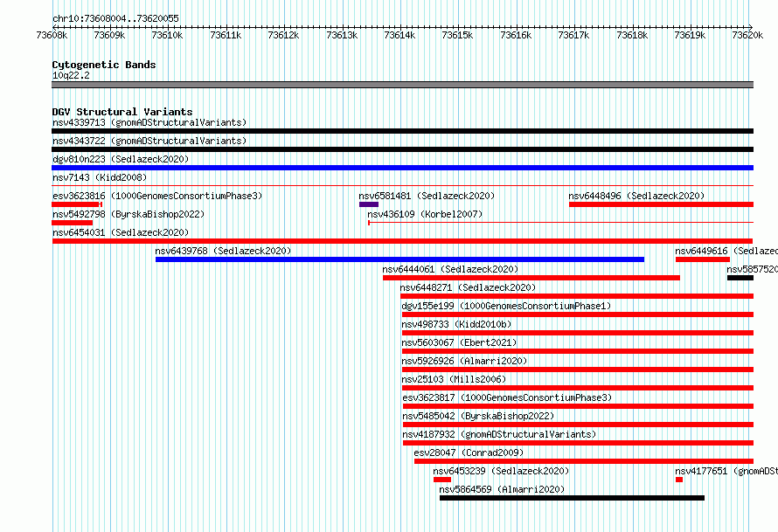
Task: Click the nsv4177651 variant label
Action: click(726, 471)
